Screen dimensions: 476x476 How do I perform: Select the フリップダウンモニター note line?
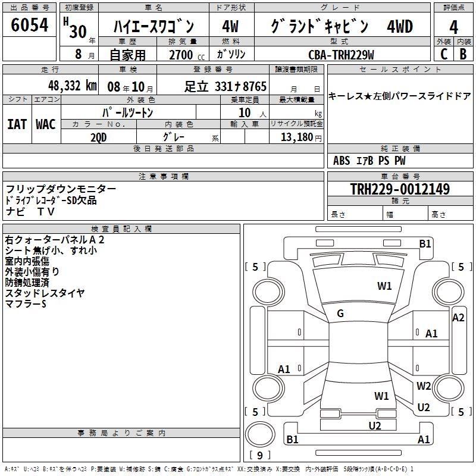point(61,189)
